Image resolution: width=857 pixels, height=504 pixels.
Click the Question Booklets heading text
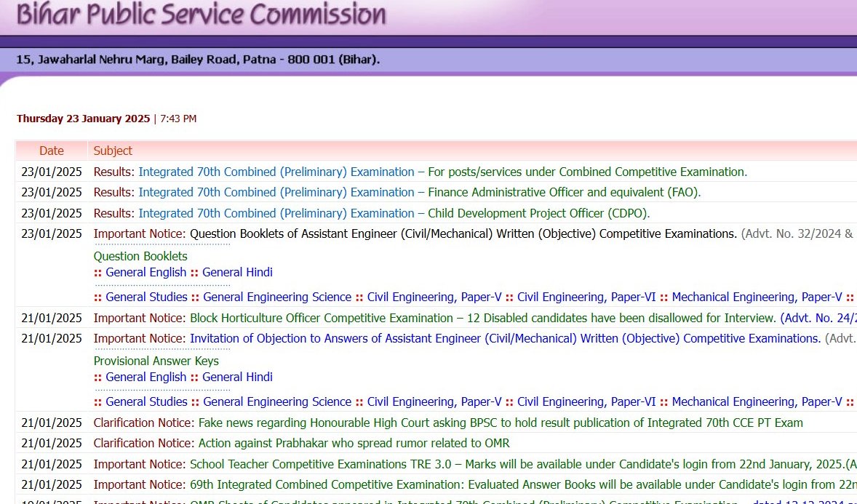pyautogui.click(x=140, y=257)
